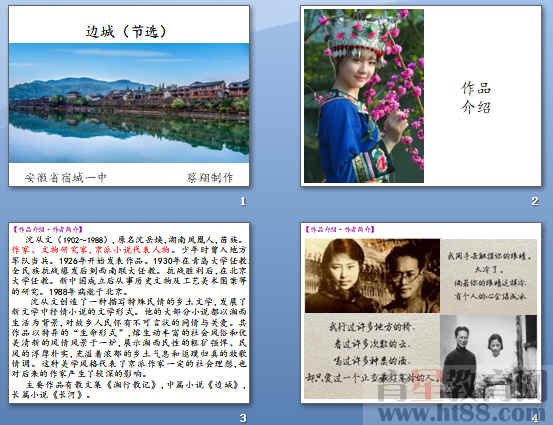Select the 安徽省宿城一中 school text on slide 1
This screenshot has width=553, height=425.
66,177
